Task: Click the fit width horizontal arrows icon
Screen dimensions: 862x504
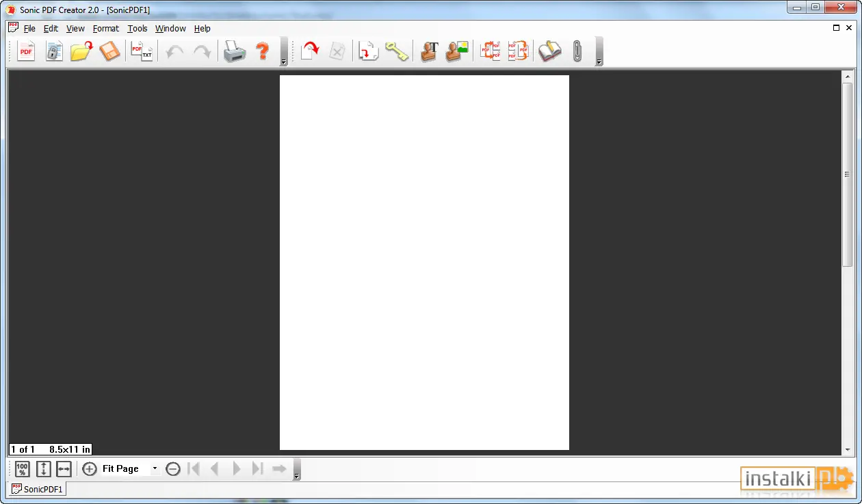Action: (64, 469)
